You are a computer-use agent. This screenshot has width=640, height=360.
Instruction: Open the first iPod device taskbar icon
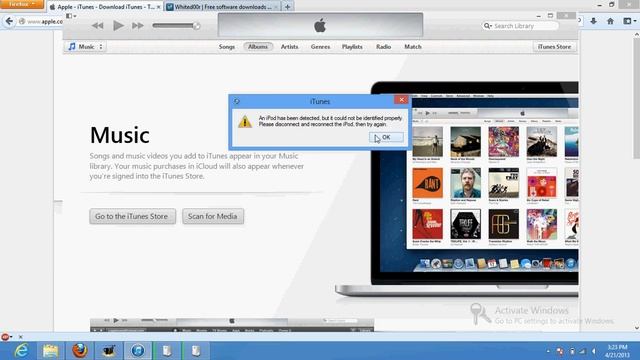[x=167, y=351]
